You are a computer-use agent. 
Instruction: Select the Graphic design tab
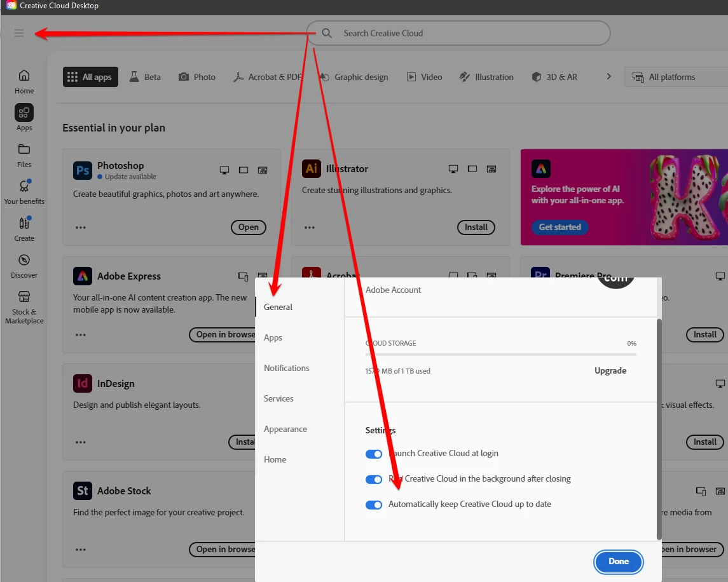point(354,77)
